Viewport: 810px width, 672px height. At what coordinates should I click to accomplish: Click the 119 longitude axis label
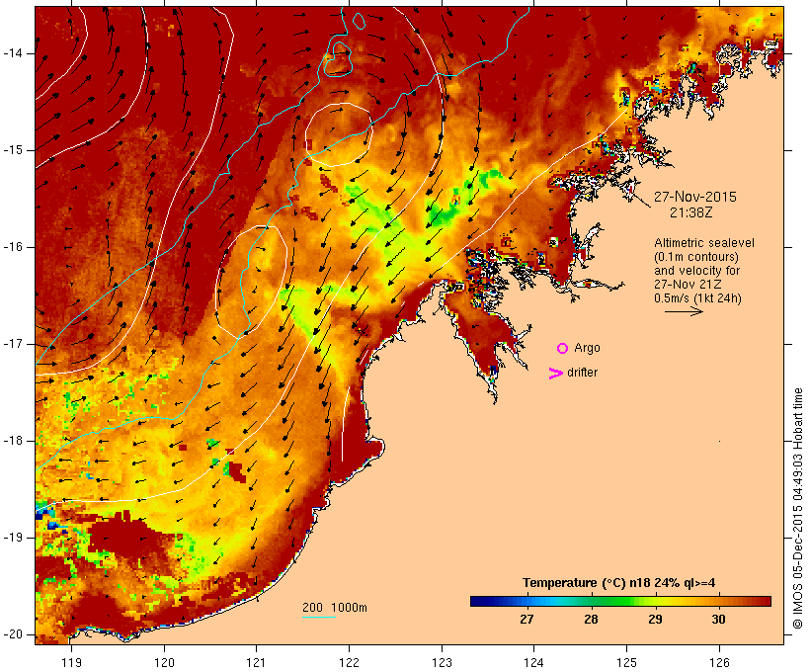click(71, 662)
